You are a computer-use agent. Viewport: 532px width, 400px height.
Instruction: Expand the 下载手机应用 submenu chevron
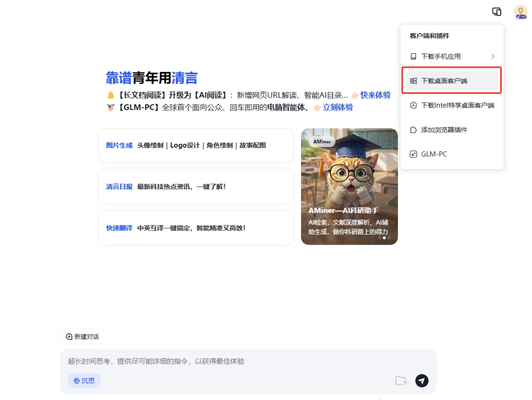493,56
